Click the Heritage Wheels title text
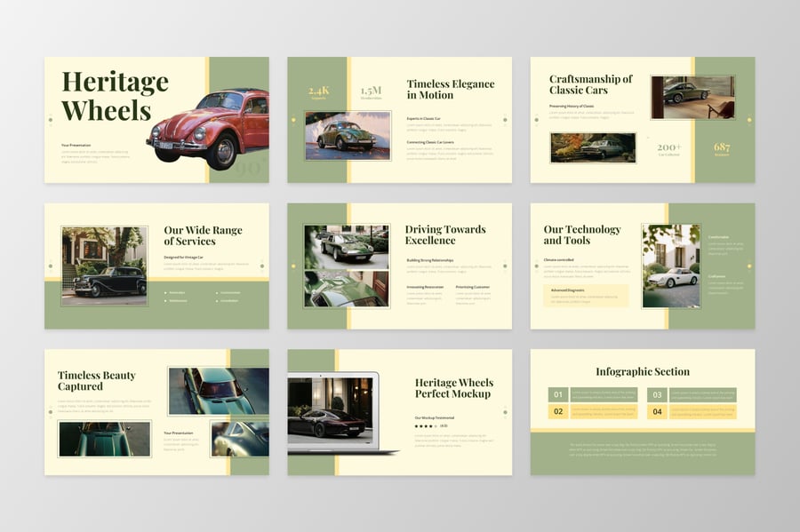800x532 pixels. click(115, 96)
